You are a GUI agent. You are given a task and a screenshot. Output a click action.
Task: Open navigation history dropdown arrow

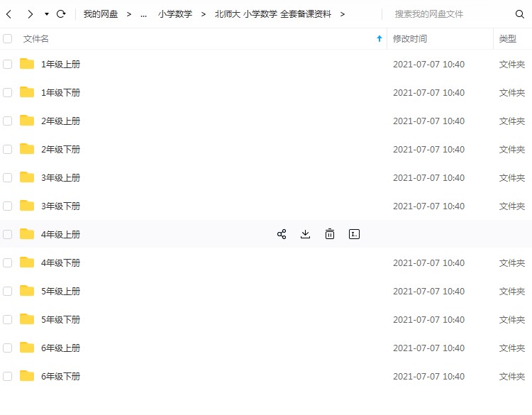coord(47,14)
